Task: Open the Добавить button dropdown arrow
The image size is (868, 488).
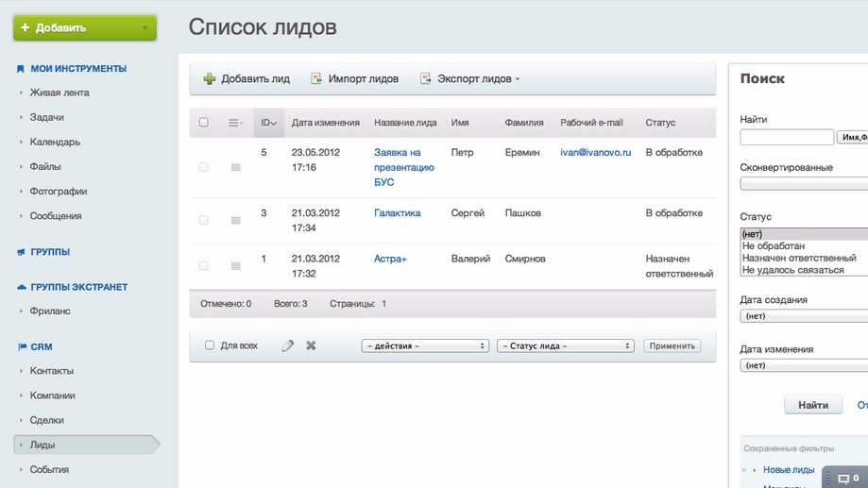Action: pos(145,27)
